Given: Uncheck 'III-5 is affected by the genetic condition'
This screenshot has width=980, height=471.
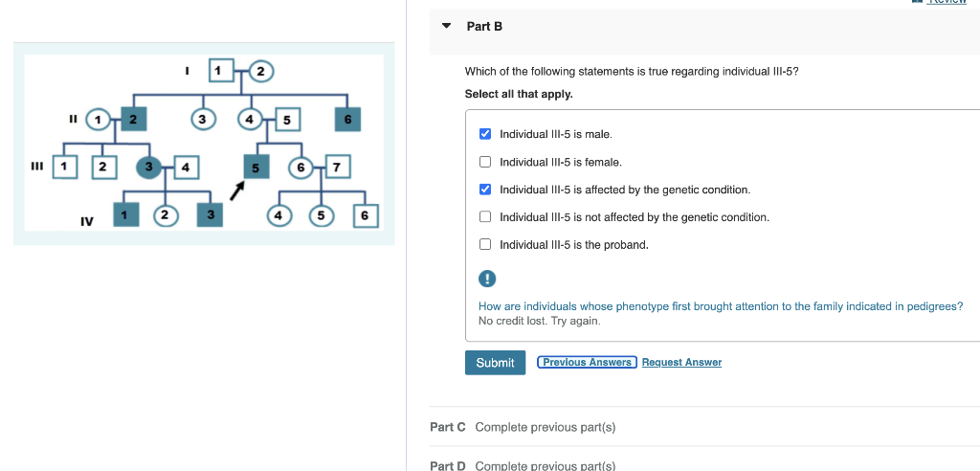Looking at the screenshot, I should click(x=485, y=190).
